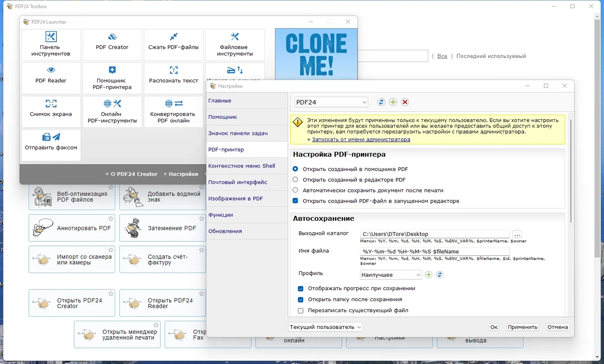
Task: Click Toolbox search input field
Action: pyautogui.click(x=393, y=56)
